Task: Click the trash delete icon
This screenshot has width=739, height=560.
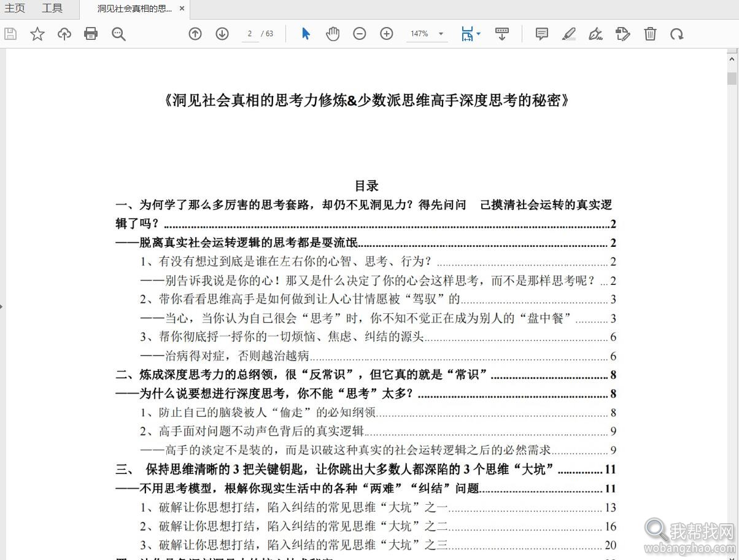Action: pos(650,34)
